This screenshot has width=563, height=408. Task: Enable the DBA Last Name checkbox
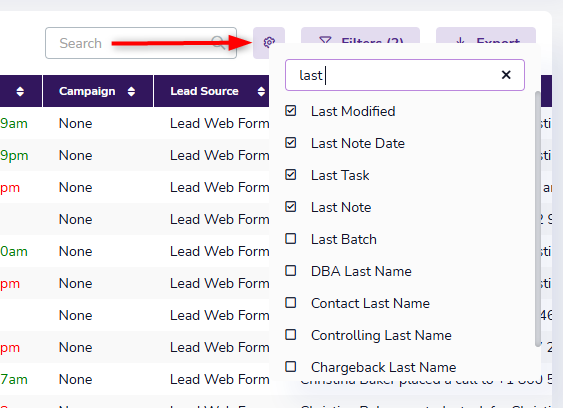point(290,270)
